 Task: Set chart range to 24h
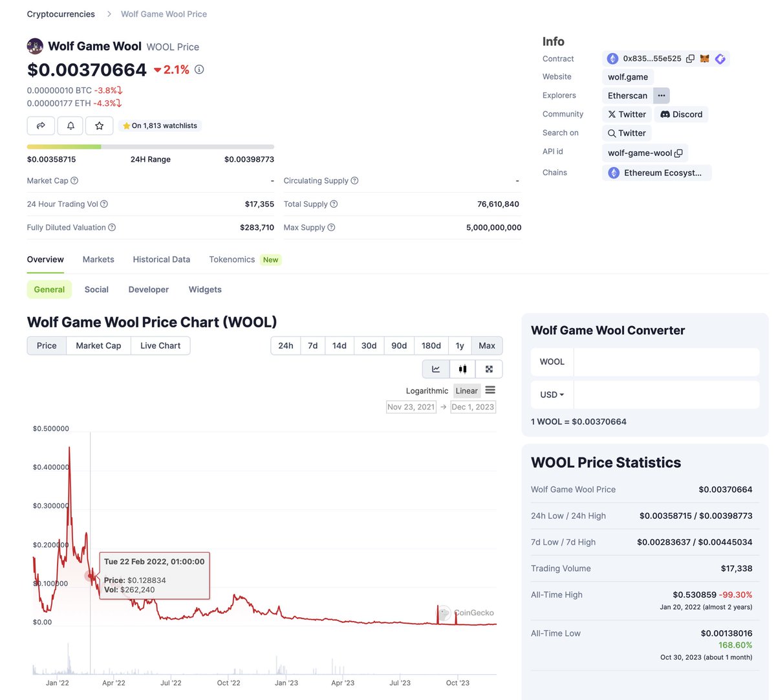285,345
